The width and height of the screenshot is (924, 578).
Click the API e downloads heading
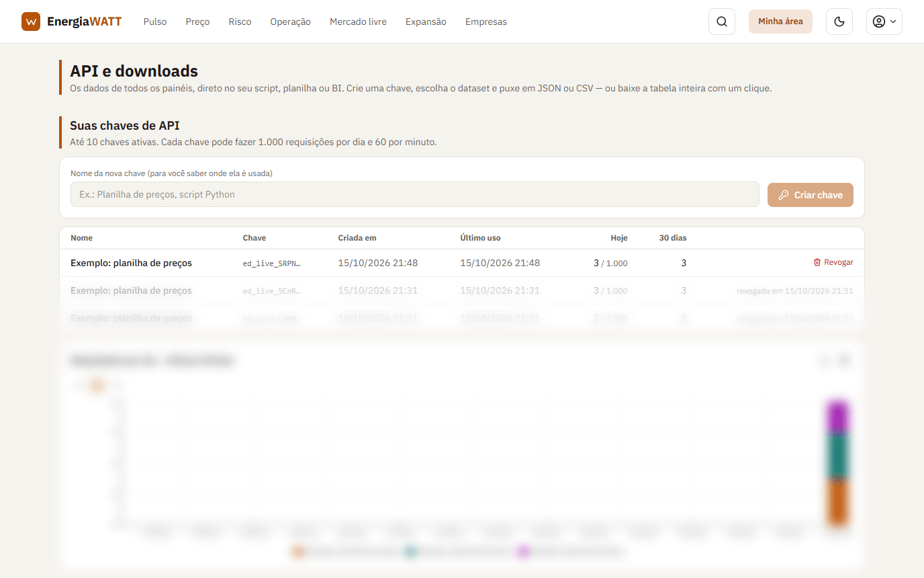(134, 71)
